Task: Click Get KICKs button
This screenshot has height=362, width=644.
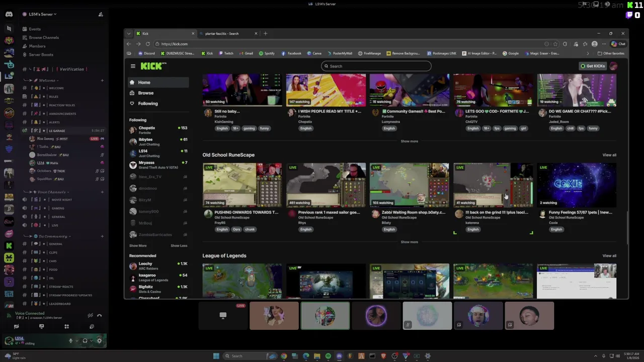Action: [x=593, y=66]
